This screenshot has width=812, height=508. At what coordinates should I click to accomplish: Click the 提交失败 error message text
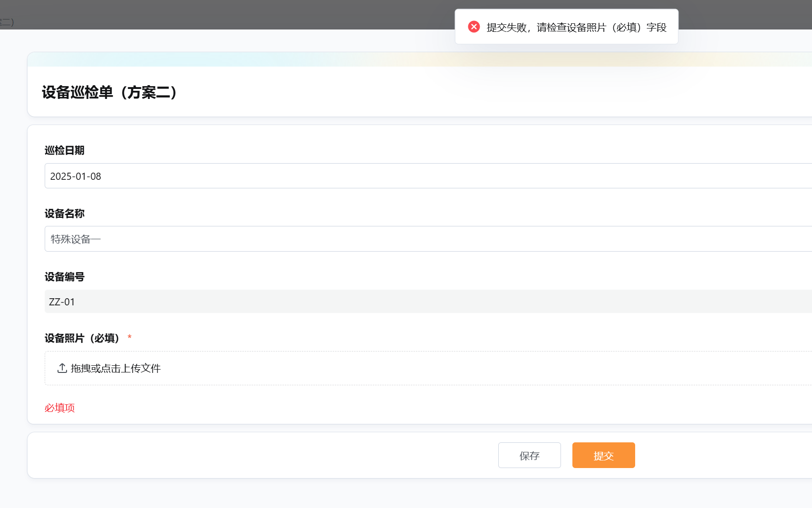point(577,28)
